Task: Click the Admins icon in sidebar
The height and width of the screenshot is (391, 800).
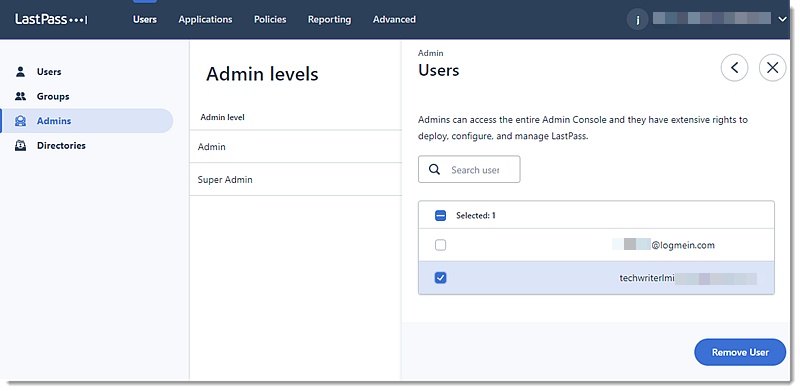Action: click(x=20, y=121)
